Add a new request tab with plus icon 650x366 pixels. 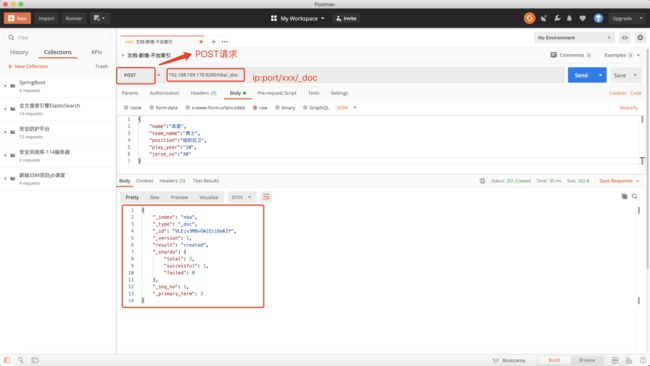[213, 41]
